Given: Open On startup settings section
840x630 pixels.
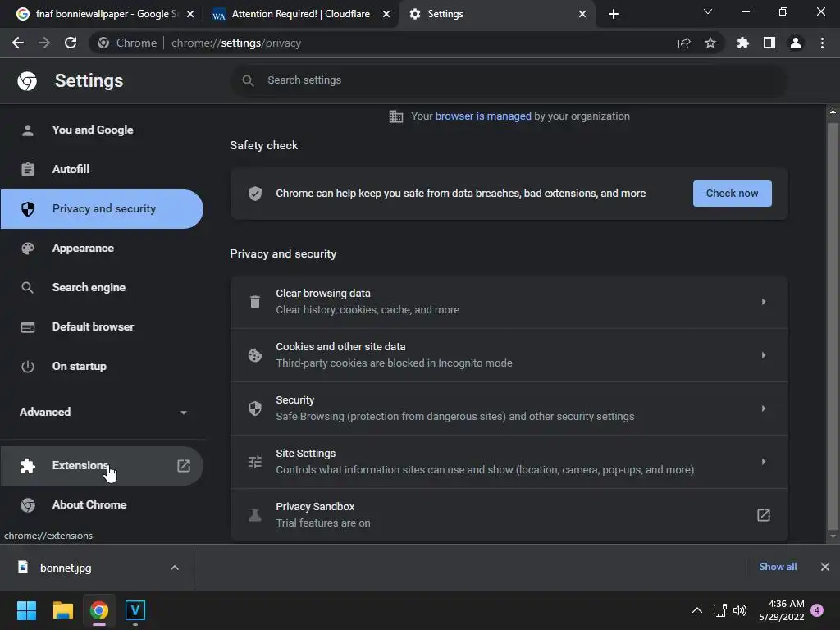Looking at the screenshot, I should pos(103,367).
